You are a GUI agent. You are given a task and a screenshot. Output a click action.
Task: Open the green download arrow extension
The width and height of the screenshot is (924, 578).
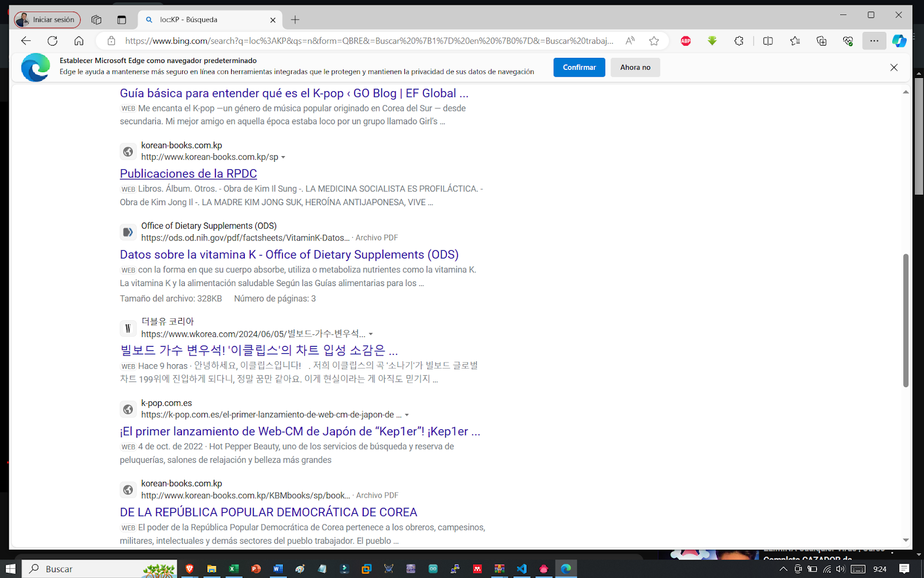(712, 40)
